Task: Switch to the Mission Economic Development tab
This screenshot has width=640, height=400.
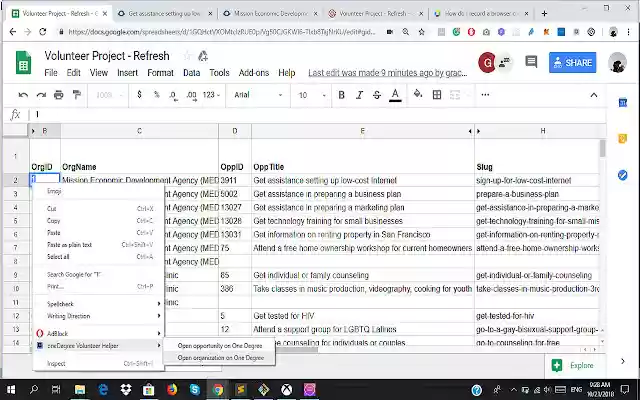Action: click(x=270, y=13)
